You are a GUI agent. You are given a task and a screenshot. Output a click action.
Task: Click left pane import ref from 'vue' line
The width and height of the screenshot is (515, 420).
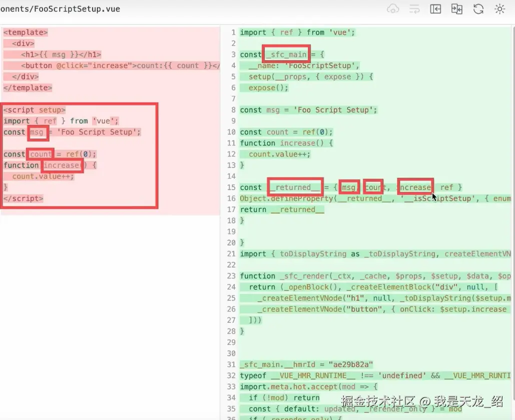click(61, 121)
